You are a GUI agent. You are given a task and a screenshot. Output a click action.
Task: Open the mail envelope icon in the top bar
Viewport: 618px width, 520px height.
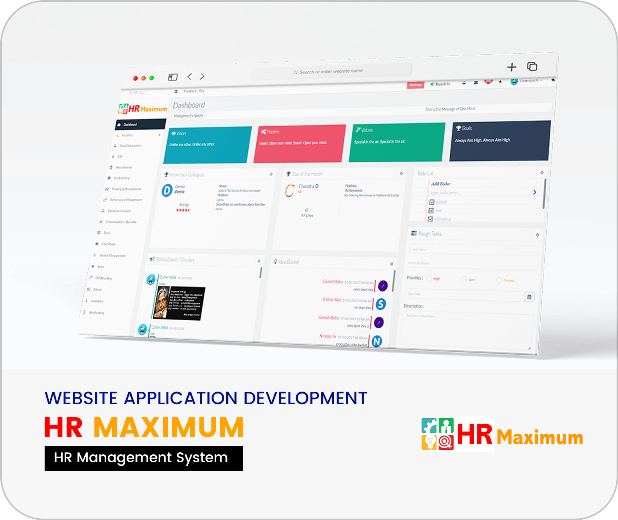[x=476, y=82]
